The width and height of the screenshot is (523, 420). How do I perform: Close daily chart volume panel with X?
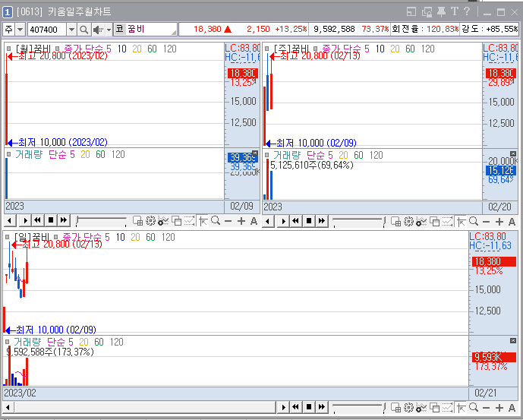coord(513,340)
